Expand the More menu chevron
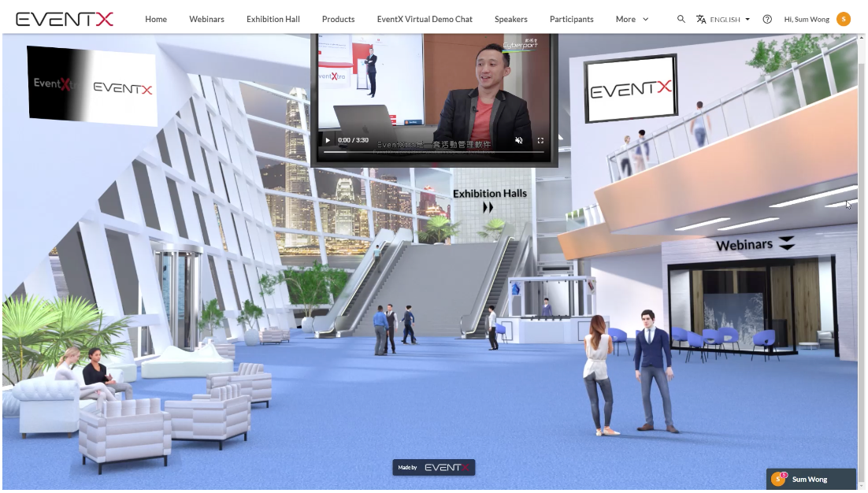This screenshot has width=868, height=493. (645, 19)
